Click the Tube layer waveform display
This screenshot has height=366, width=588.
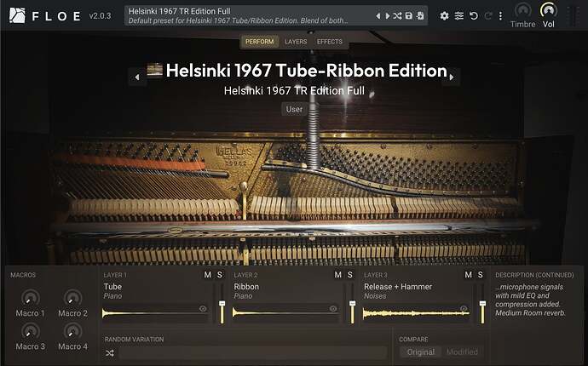tap(155, 313)
